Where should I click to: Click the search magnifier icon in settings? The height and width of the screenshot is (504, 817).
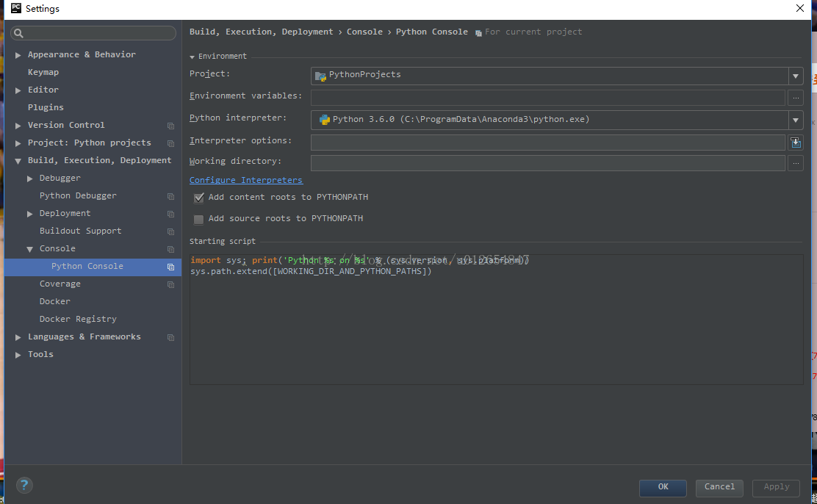click(x=19, y=33)
